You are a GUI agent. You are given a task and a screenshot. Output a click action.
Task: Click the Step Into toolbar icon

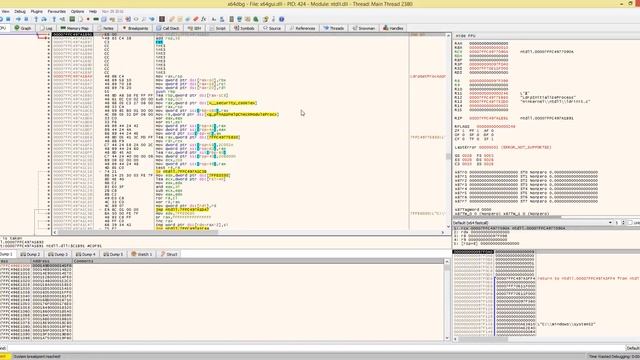pos(36,19)
